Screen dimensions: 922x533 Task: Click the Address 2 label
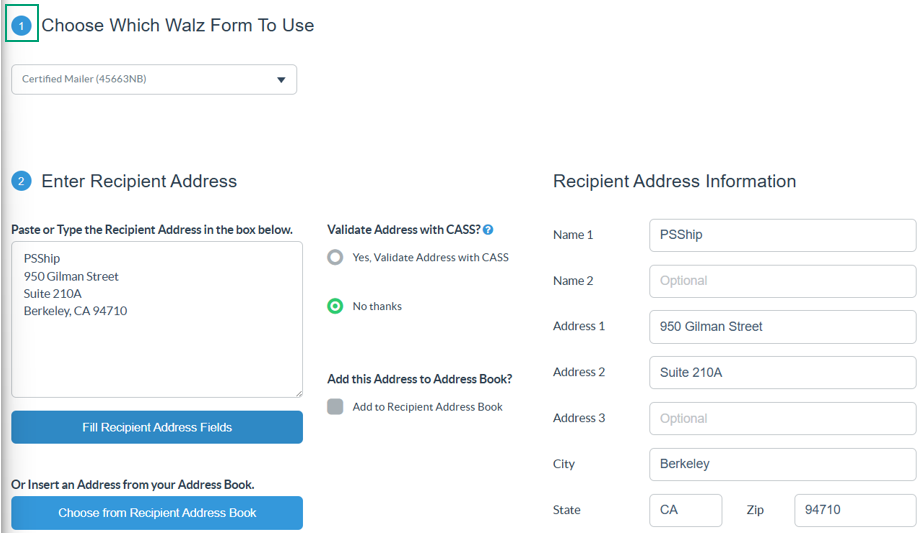[x=579, y=372]
